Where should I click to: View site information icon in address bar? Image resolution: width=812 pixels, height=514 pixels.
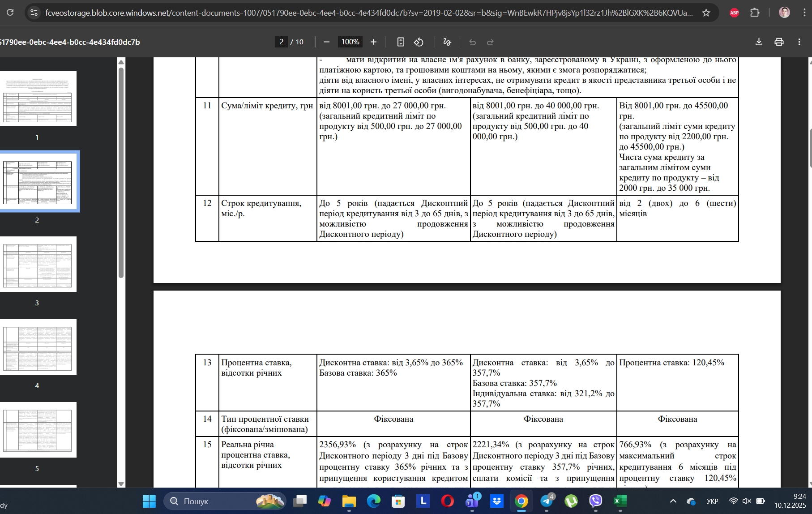coord(34,13)
